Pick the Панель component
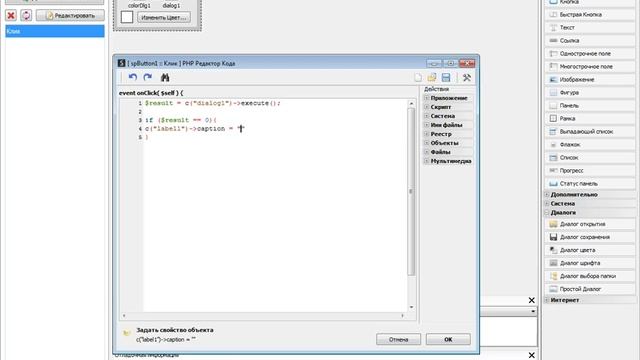 589,106
